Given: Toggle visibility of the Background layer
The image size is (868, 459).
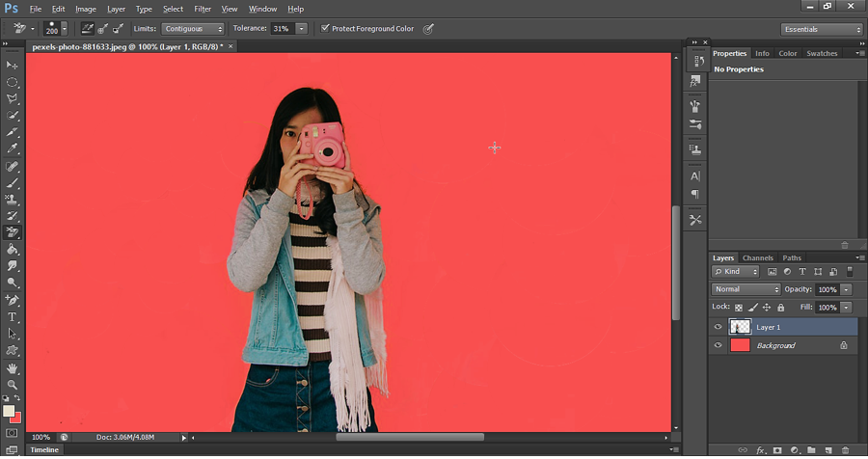Looking at the screenshot, I should [718, 345].
